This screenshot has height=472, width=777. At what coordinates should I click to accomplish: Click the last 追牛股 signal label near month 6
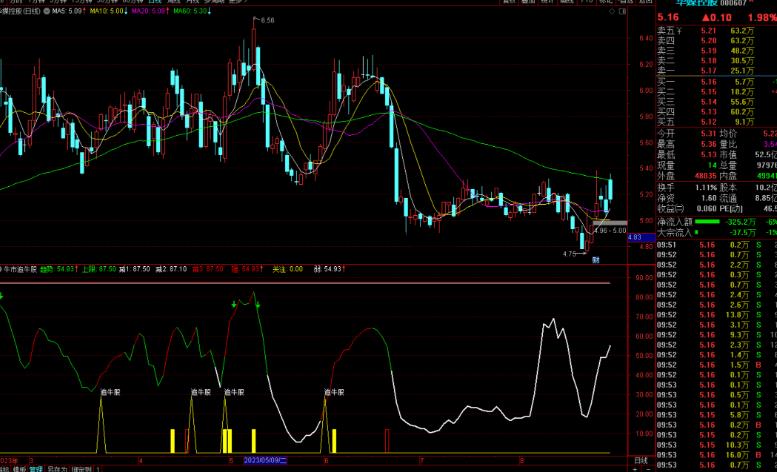[334, 392]
